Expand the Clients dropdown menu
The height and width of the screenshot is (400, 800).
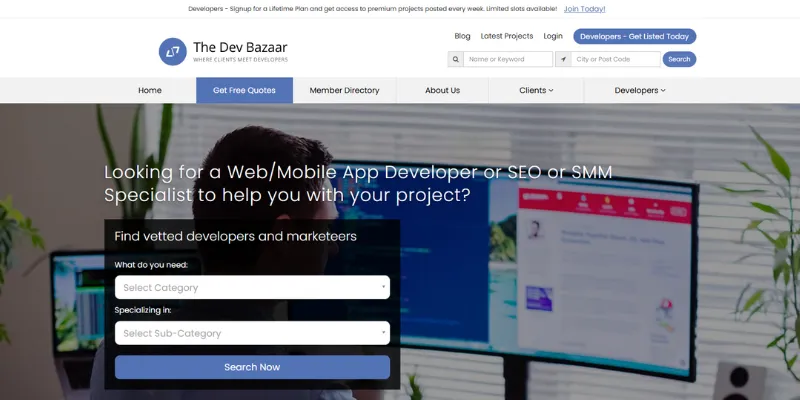click(x=536, y=90)
